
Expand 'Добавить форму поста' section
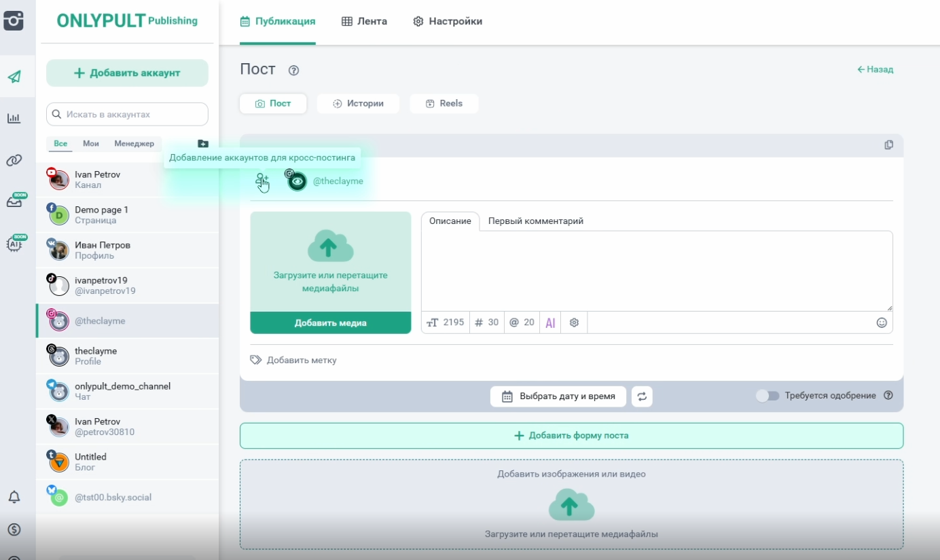tap(571, 436)
